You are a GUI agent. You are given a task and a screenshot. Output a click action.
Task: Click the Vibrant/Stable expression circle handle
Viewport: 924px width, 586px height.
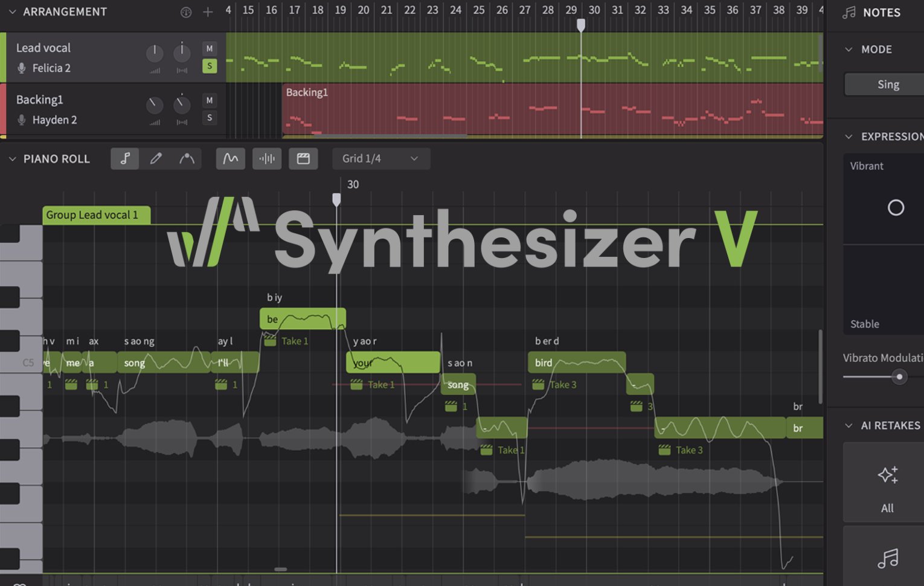pyautogui.click(x=896, y=208)
